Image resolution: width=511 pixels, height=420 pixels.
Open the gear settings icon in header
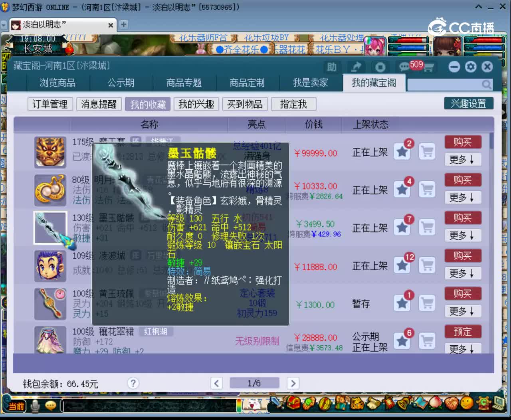point(471,67)
